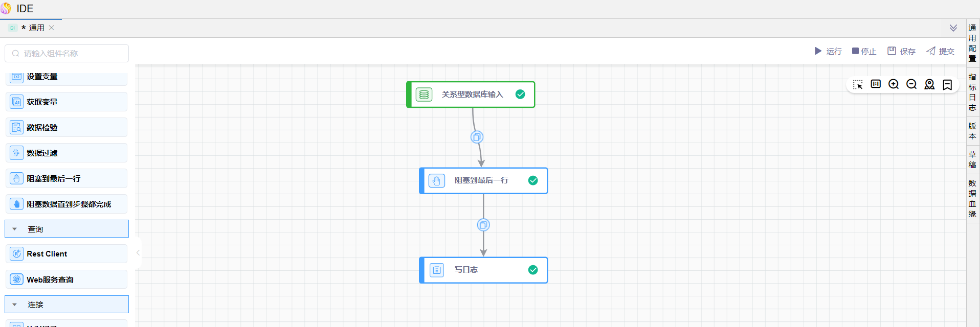The width and height of the screenshot is (980, 327).
Task: Collapse the left component panel handle
Action: click(x=138, y=252)
